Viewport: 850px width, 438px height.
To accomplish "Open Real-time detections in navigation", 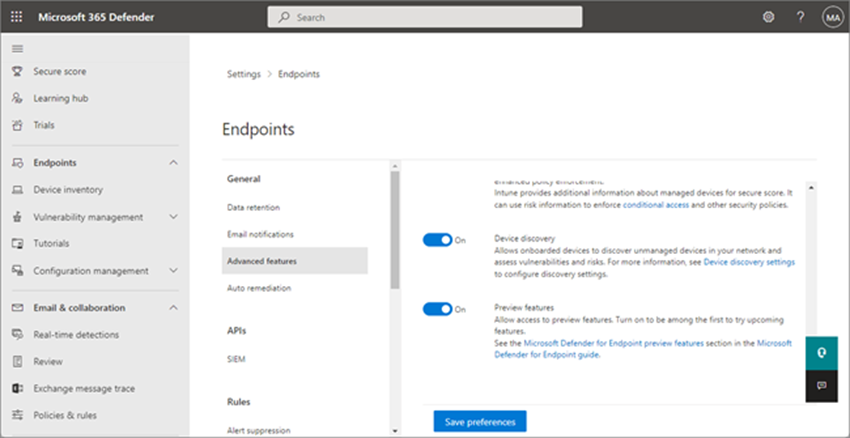I will 76,334.
